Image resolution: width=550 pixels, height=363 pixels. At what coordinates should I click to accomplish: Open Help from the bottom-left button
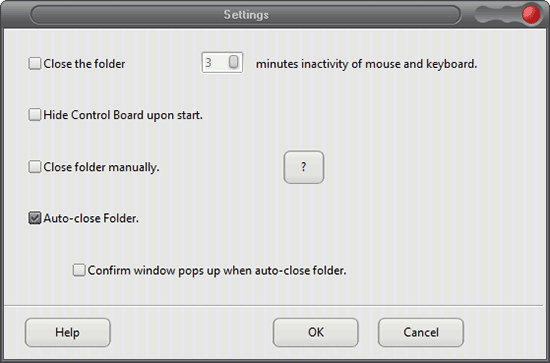tap(68, 332)
